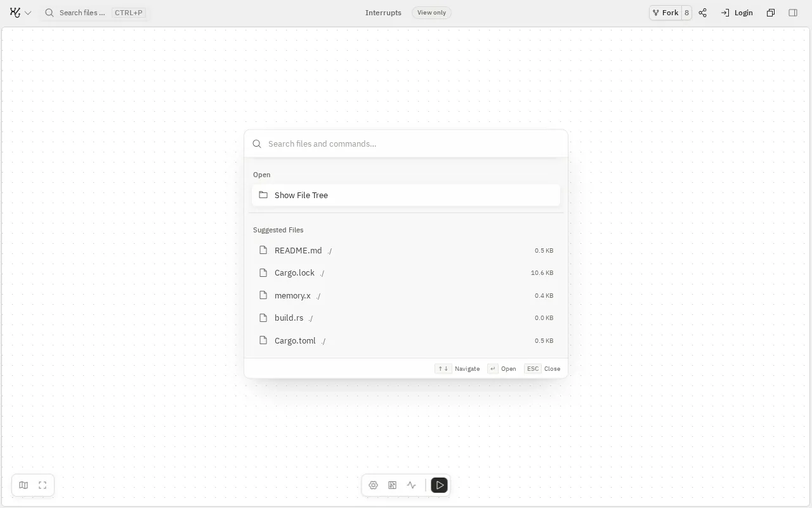Open the top bar Search files box
The image size is (812, 508).
(95, 13)
